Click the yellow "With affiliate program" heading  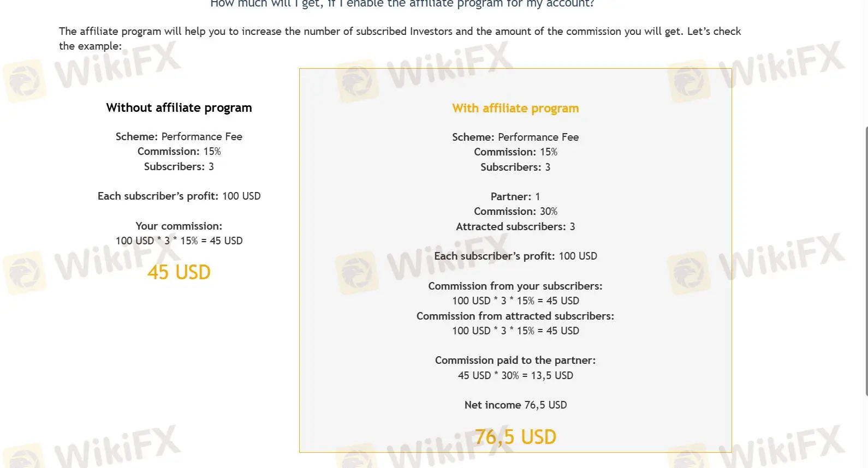pyautogui.click(x=515, y=108)
